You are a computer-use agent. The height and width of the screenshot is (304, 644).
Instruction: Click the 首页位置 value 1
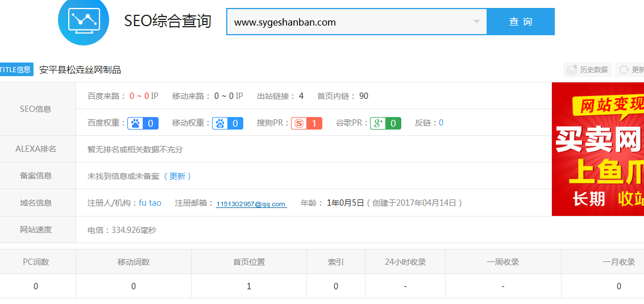pos(249,286)
